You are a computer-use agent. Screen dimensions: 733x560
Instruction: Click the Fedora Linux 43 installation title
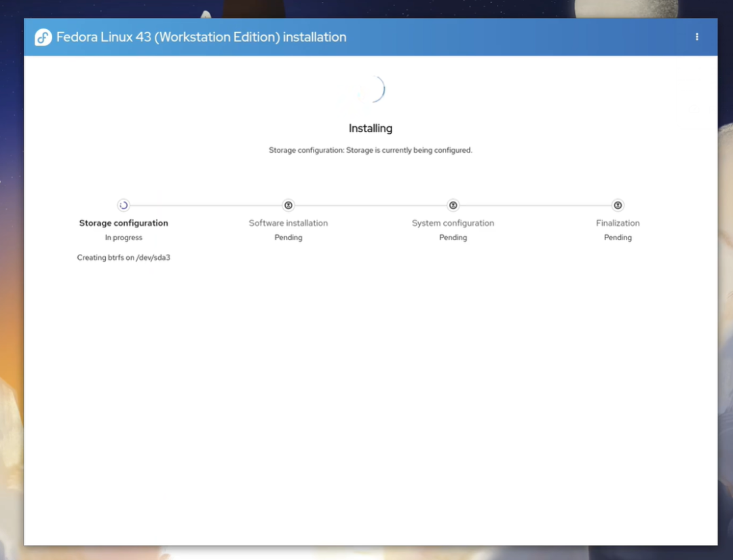(202, 37)
